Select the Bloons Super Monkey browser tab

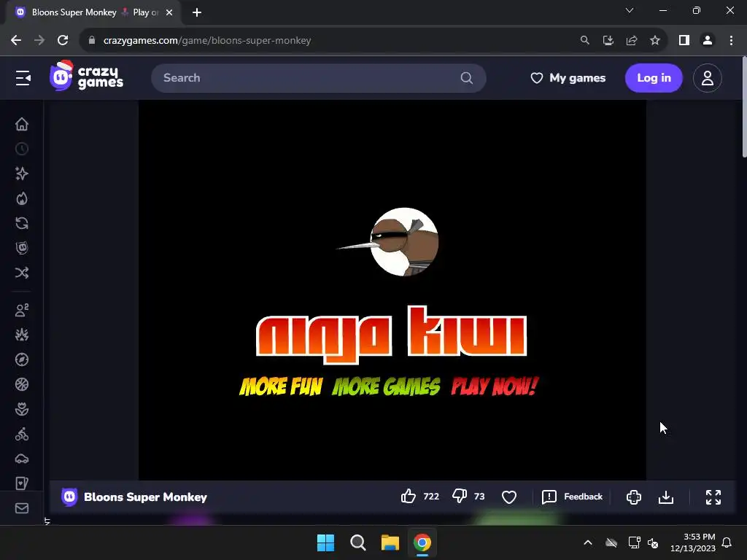93,12
